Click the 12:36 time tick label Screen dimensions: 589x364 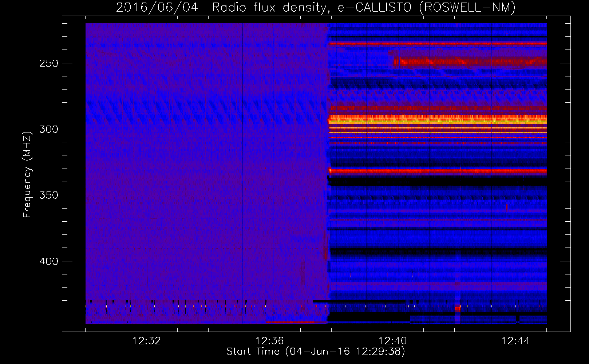point(270,341)
